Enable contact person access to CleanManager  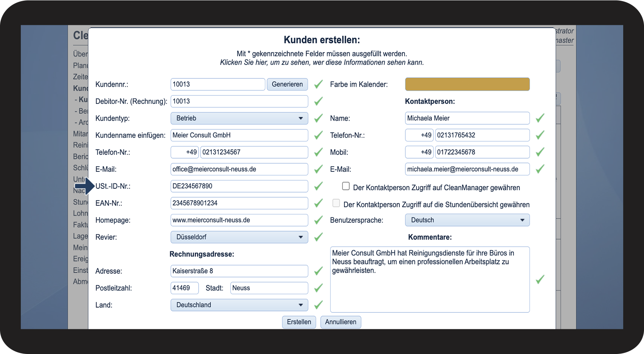pyautogui.click(x=346, y=186)
